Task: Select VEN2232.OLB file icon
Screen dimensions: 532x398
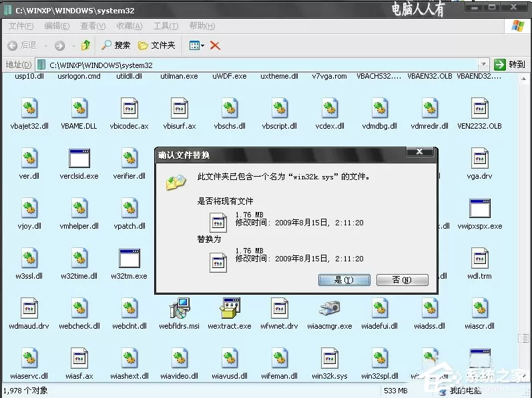Action: (x=480, y=109)
